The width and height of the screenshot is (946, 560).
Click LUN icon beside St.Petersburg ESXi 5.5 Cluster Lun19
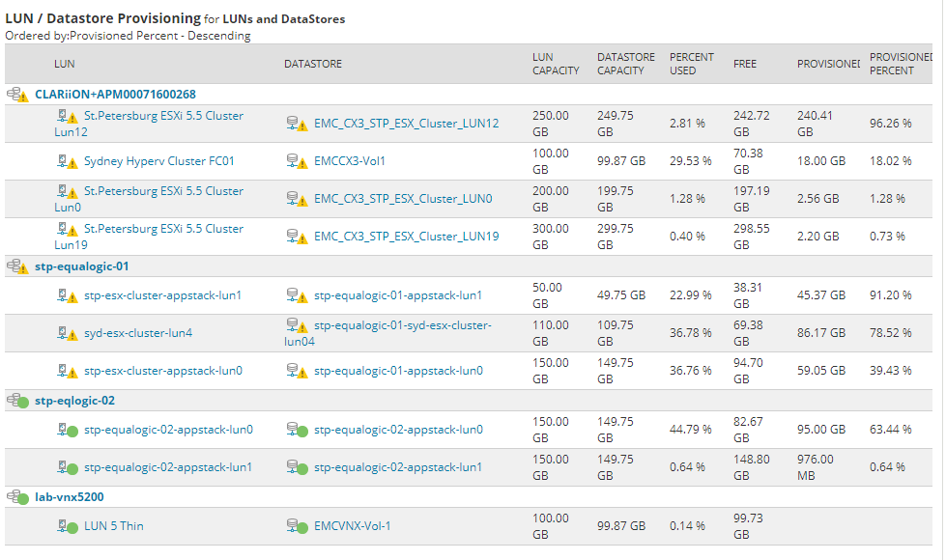68,229
